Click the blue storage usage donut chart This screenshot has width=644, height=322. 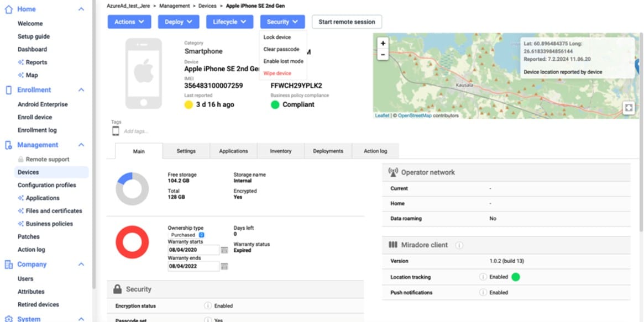pyautogui.click(x=132, y=189)
